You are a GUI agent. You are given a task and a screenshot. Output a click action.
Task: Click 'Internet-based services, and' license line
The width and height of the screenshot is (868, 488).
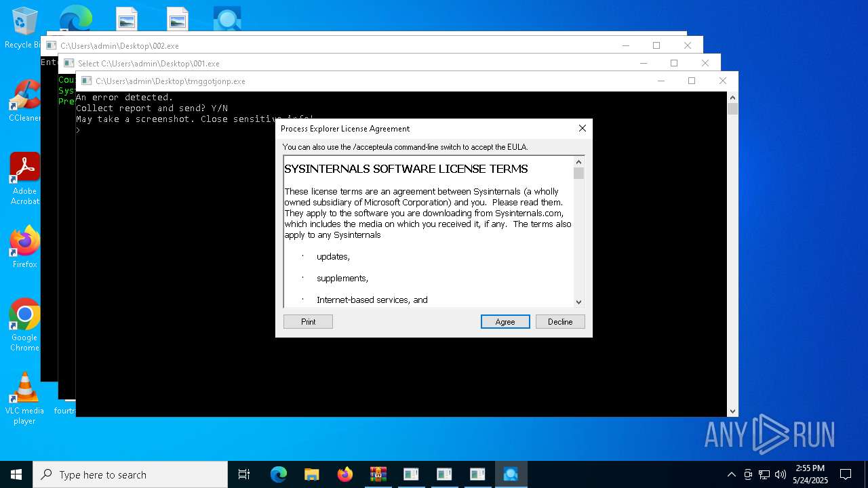(x=372, y=300)
